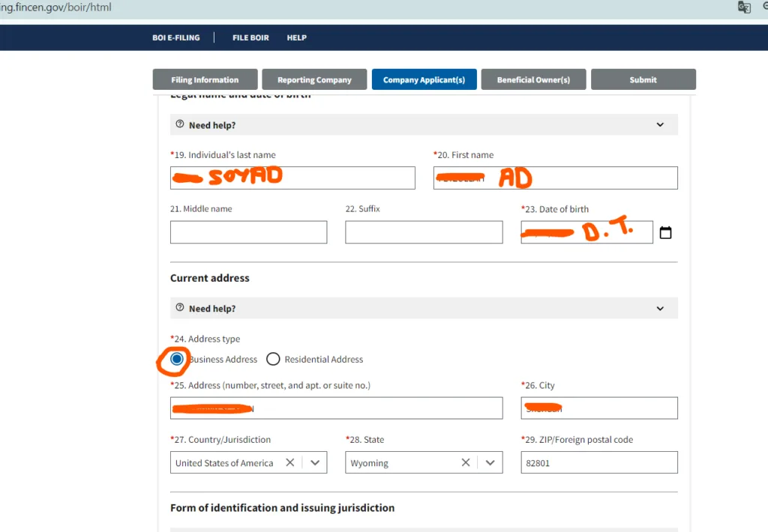Open FILE BOIR in the top navigation

(x=250, y=37)
